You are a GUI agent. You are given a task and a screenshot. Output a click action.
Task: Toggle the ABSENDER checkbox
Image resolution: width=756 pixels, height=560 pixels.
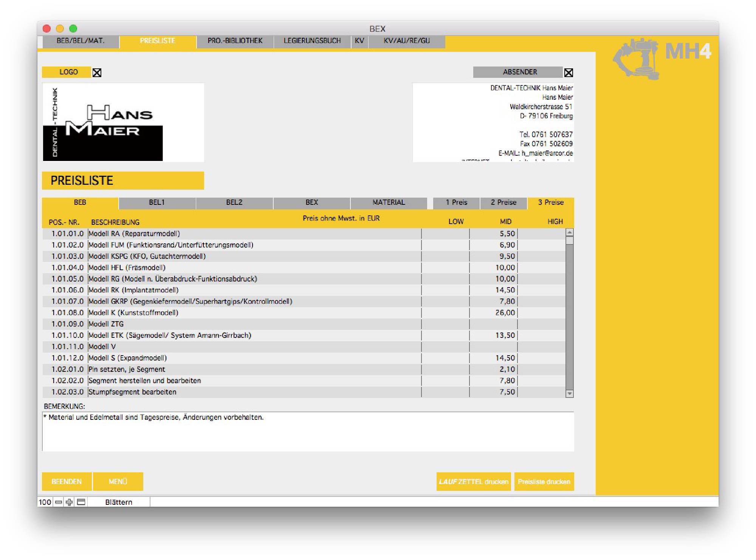click(569, 73)
